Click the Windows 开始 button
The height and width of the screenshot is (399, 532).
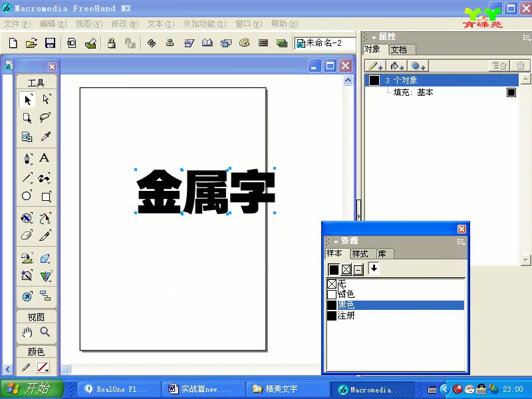pos(32,389)
